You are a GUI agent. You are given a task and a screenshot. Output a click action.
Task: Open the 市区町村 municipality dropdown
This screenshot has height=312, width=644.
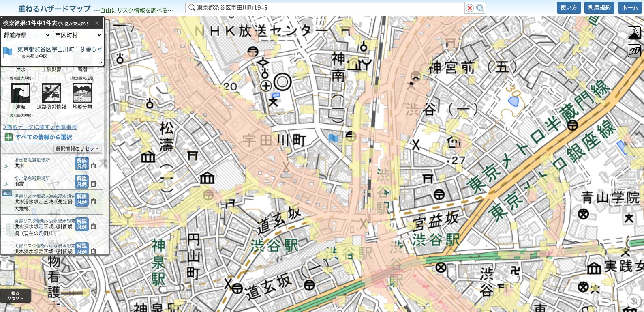point(78,35)
